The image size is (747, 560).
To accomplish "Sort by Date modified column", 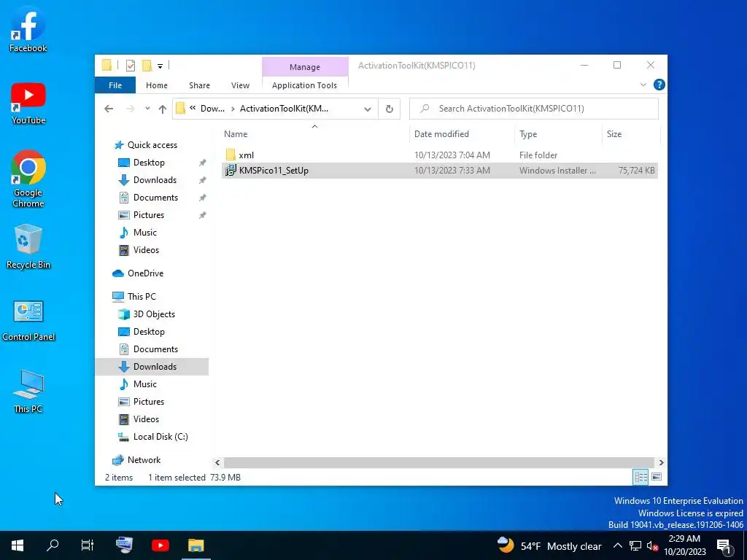I will click(461, 134).
